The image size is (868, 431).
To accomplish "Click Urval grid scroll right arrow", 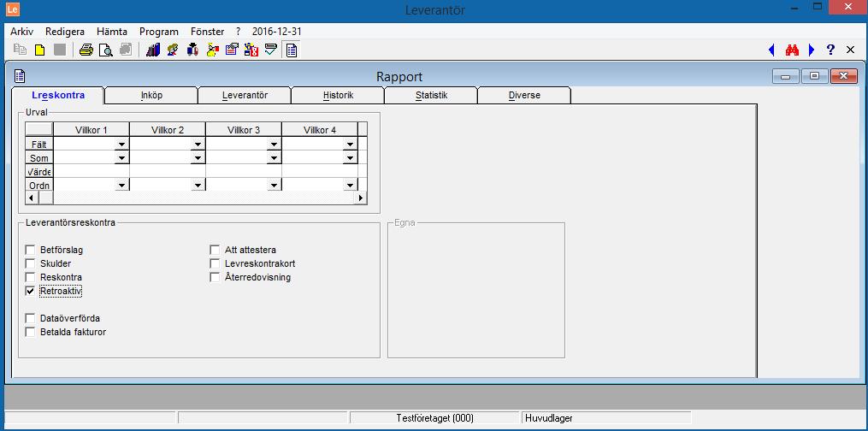I will (x=362, y=198).
